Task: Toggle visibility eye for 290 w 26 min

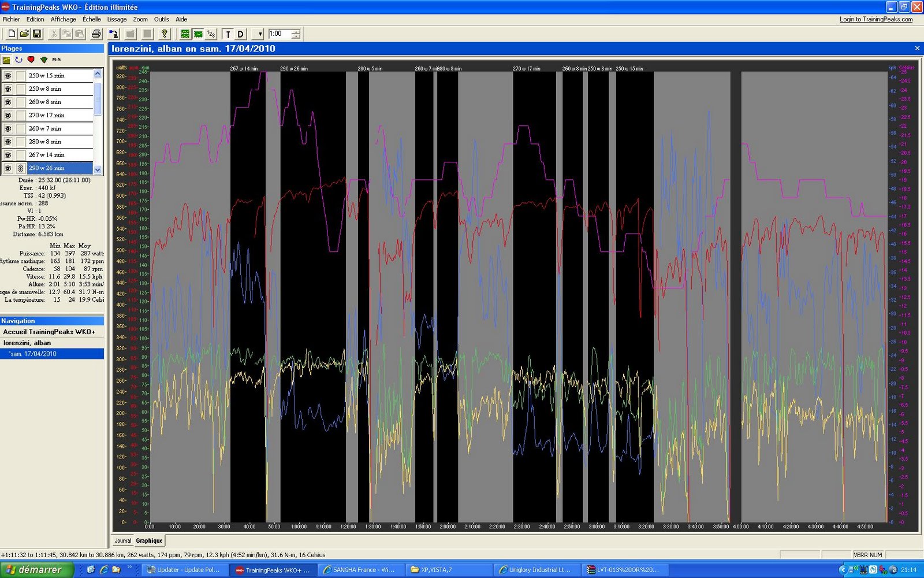Action: tap(8, 169)
